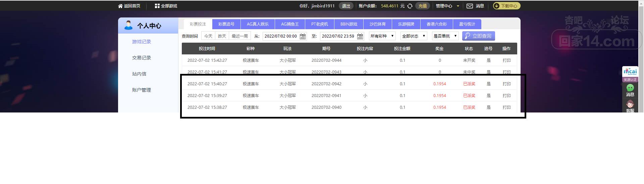Click timestamp 2022-07-02 15:42:27
This screenshot has height=184, width=644.
207,60
